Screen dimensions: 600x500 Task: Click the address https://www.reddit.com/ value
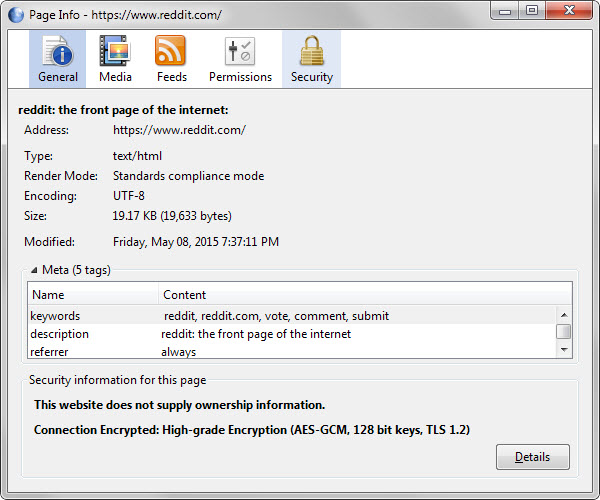179,130
